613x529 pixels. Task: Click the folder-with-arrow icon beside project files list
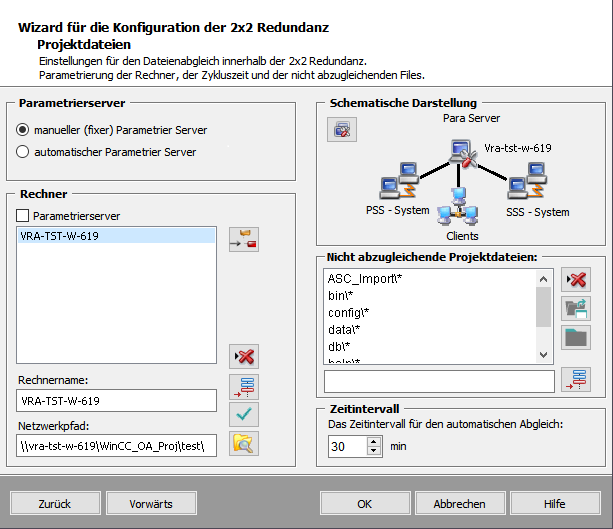575,308
